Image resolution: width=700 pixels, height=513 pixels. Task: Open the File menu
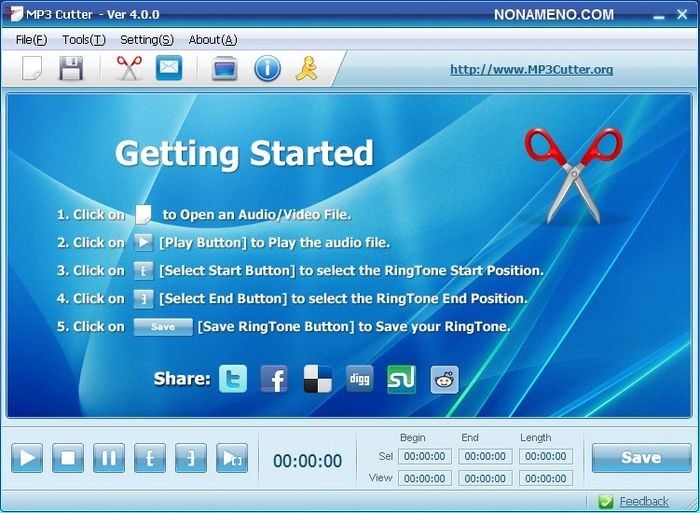click(31, 40)
